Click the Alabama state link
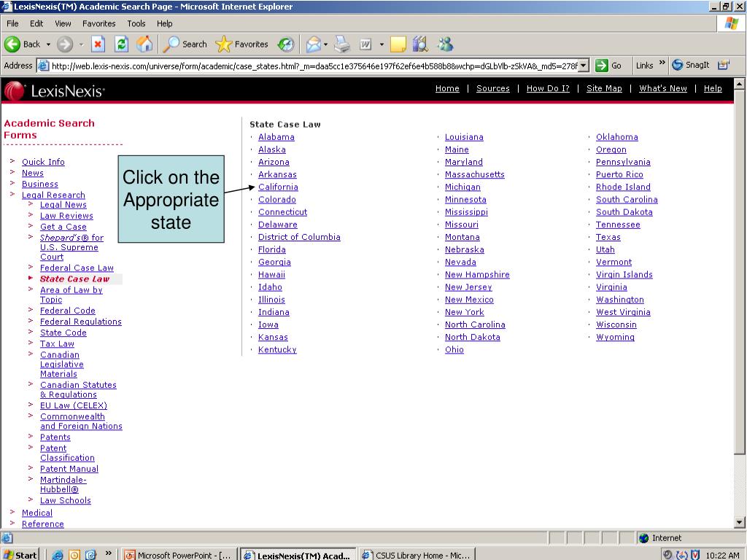Image resolution: width=747 pixels, height=560 pixels. pos(276,137)
